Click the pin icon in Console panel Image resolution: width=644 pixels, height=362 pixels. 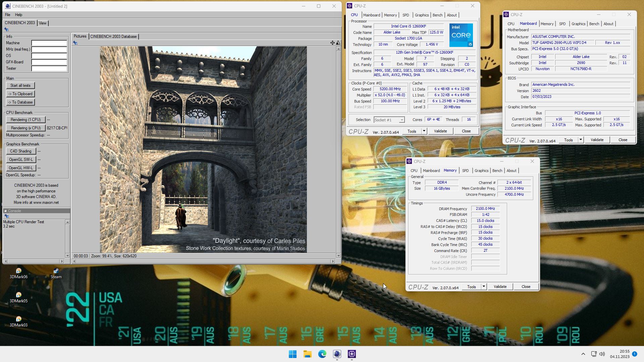pyautogui.click(x=6, y=216)
